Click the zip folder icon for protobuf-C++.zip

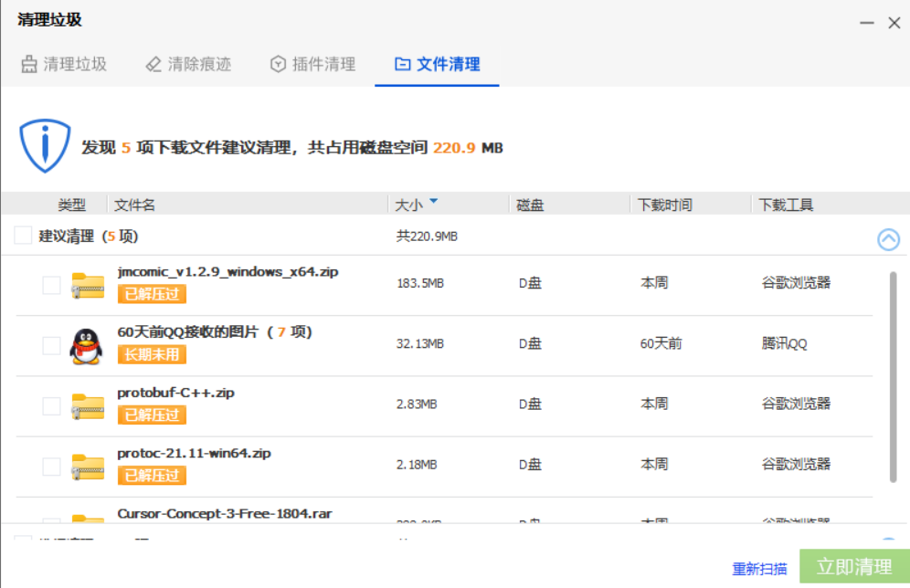88,406
